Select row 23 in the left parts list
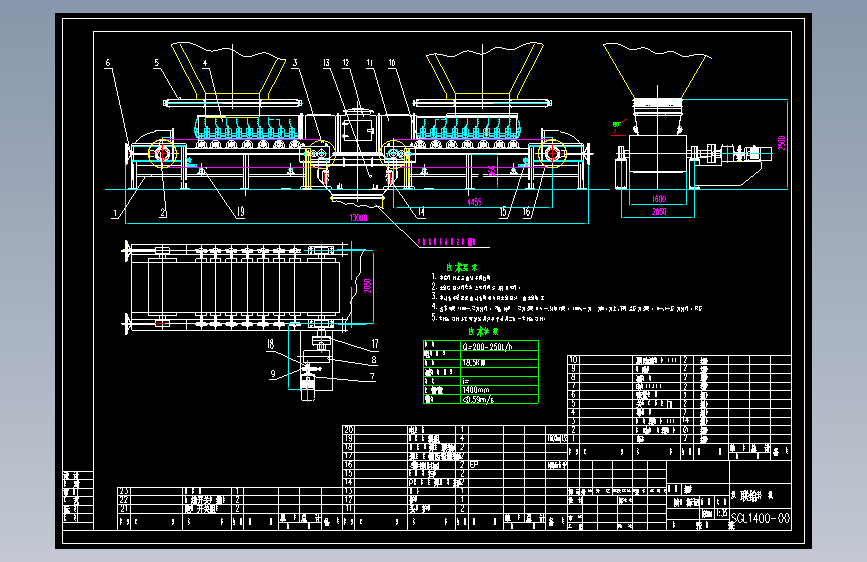 [x=230, y=491]
